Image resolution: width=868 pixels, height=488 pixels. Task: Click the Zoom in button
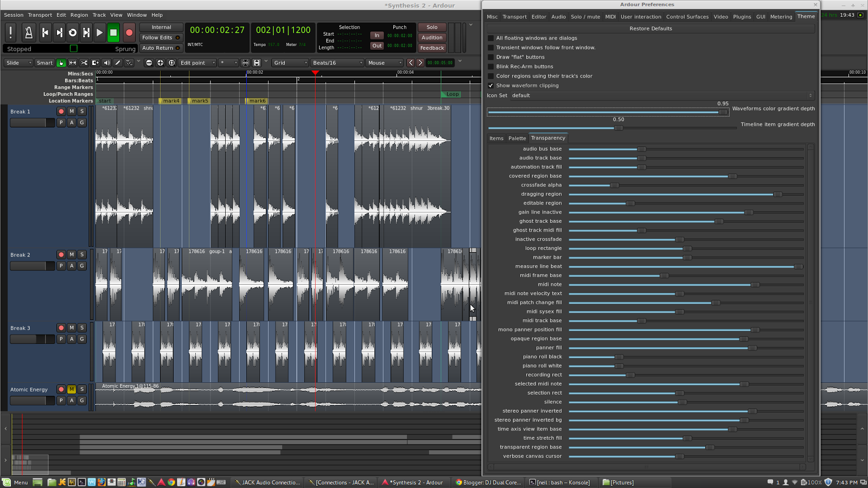tap(160, 63)
